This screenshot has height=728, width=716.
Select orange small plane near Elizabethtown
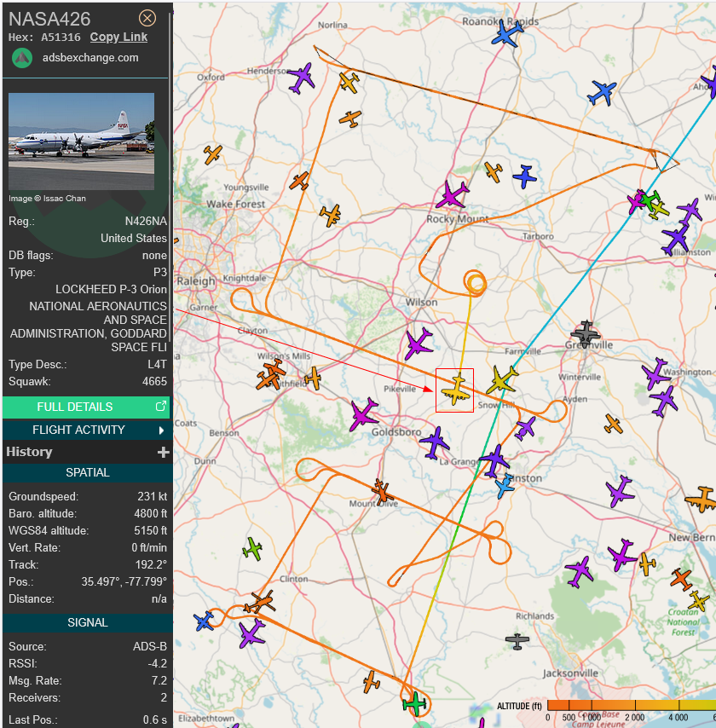pyautogui.click(x=372, y=681)
